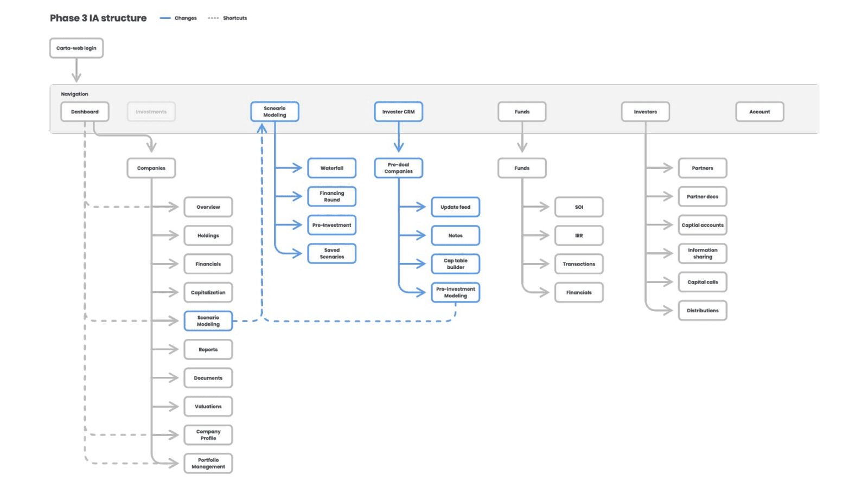Image resolution: width=868 pixels, height=488 pixels.
Task: Select the Captial accounts node
Action: (703, 225)
